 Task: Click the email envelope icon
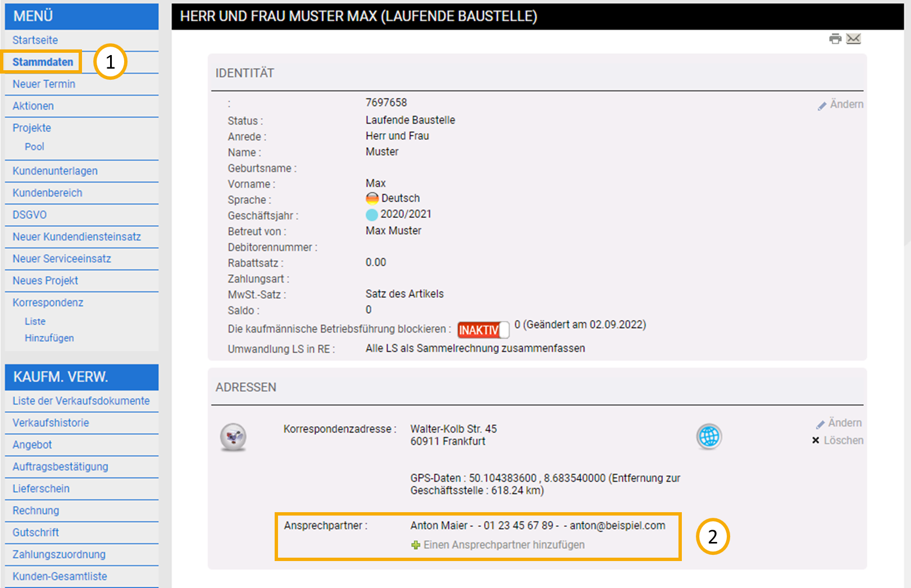pos(854,39)
